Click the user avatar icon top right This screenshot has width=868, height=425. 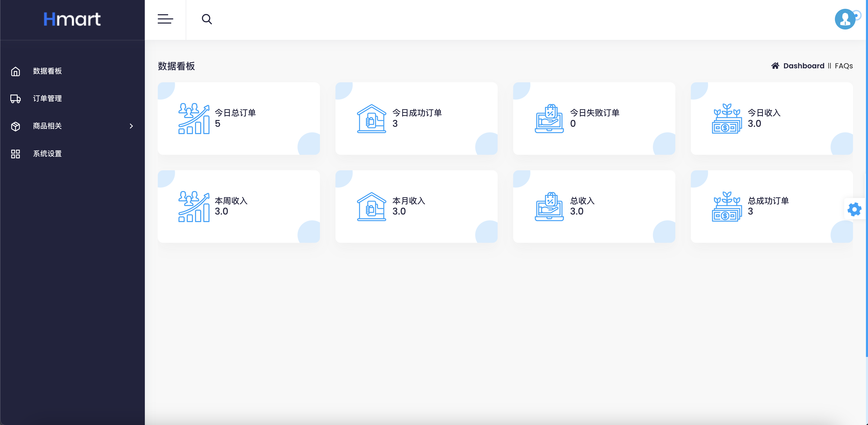(x=844, y=19)
